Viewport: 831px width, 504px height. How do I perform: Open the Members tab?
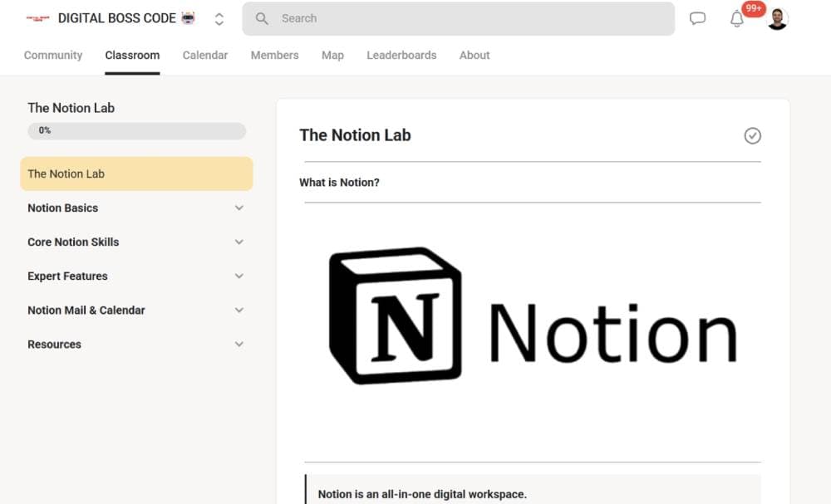[274, 55]
